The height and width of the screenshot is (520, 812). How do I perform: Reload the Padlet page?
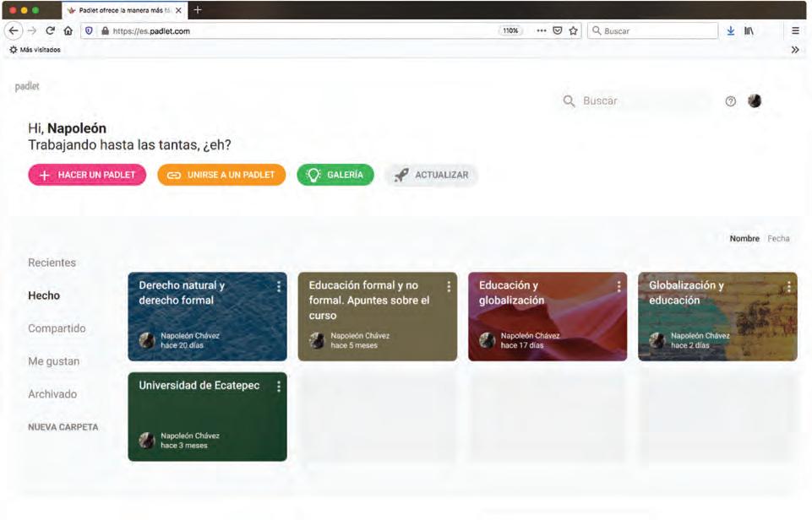pyautogui.click(x=50, y=30)
